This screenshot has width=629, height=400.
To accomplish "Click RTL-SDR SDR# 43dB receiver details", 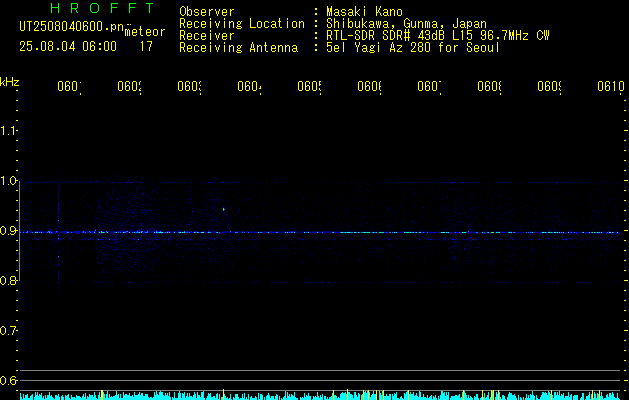I will [x=438, y=36].
